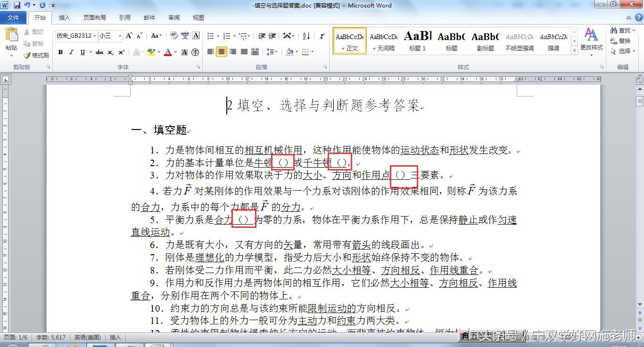
Task: Open the Change Case (Aa) dropdown
Action: point(156,36)
